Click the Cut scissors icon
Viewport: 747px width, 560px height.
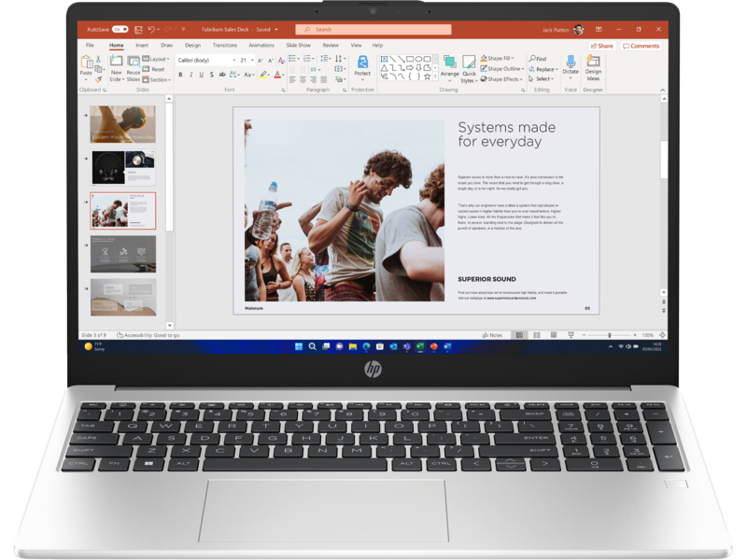pyautogui.click(x=98, y=59)
